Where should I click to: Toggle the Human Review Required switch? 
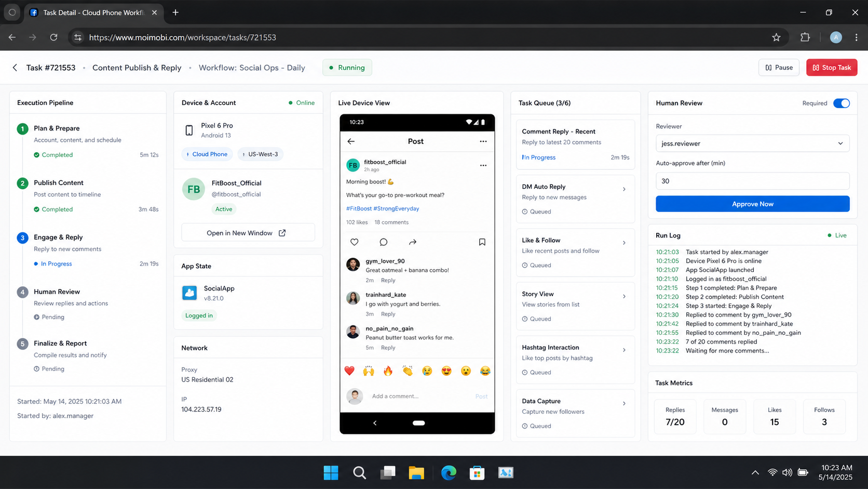click(x=841, y=103)
